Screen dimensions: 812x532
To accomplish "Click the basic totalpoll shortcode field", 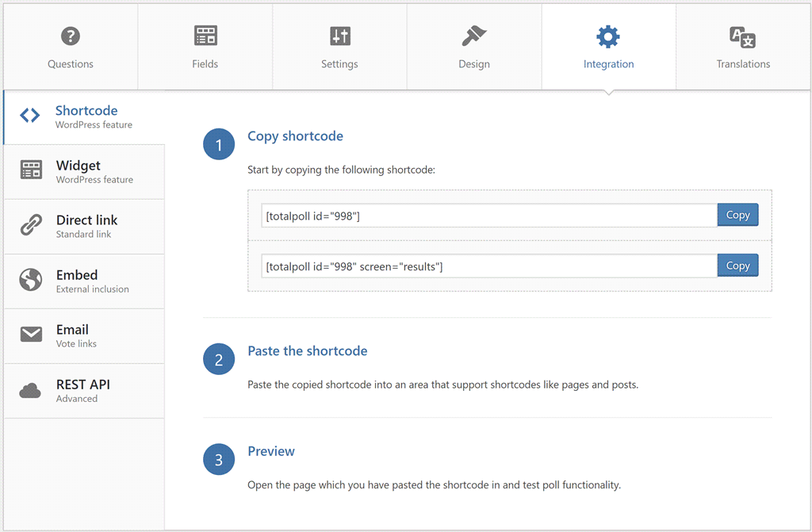I will click(489, 216).
